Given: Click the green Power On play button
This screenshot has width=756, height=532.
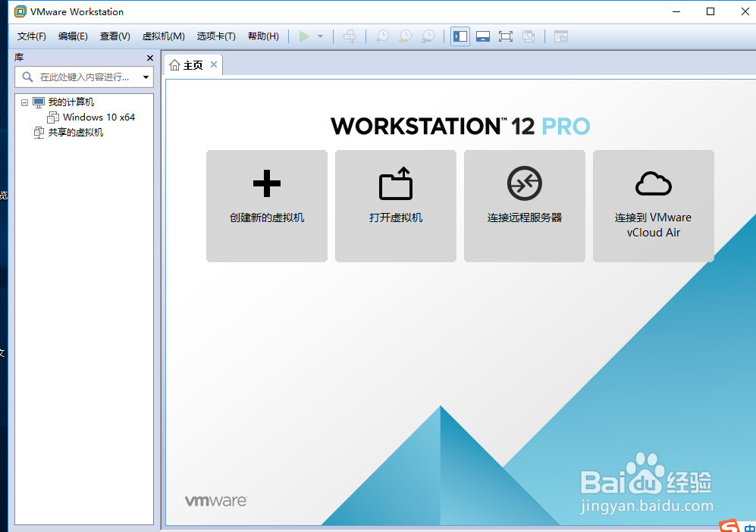Looking at the screenshot, I should pos(304,36).
